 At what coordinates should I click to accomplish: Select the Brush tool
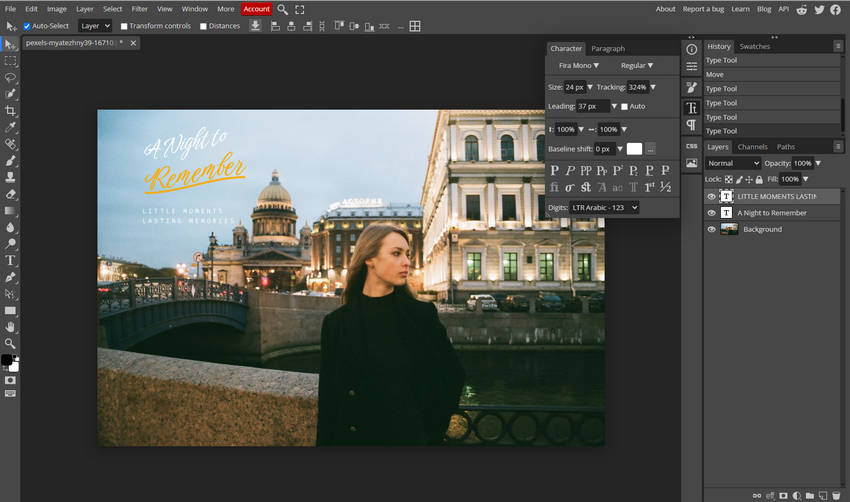click(10, 160)
